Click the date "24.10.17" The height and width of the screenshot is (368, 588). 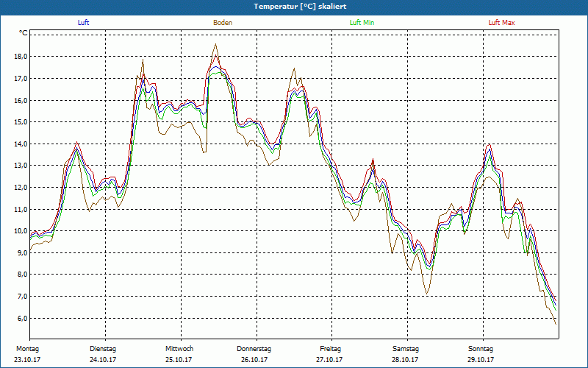coord(103,360)
